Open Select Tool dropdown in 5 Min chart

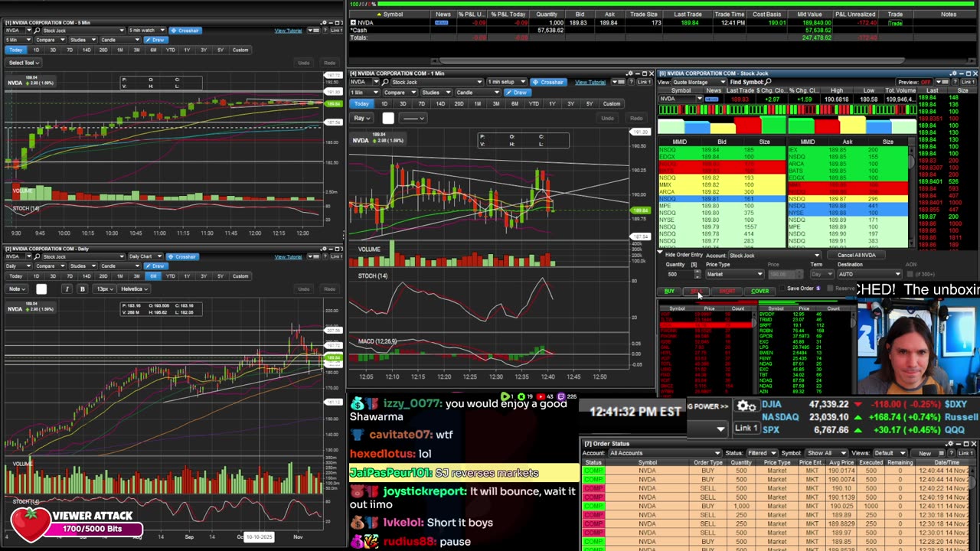24,63
